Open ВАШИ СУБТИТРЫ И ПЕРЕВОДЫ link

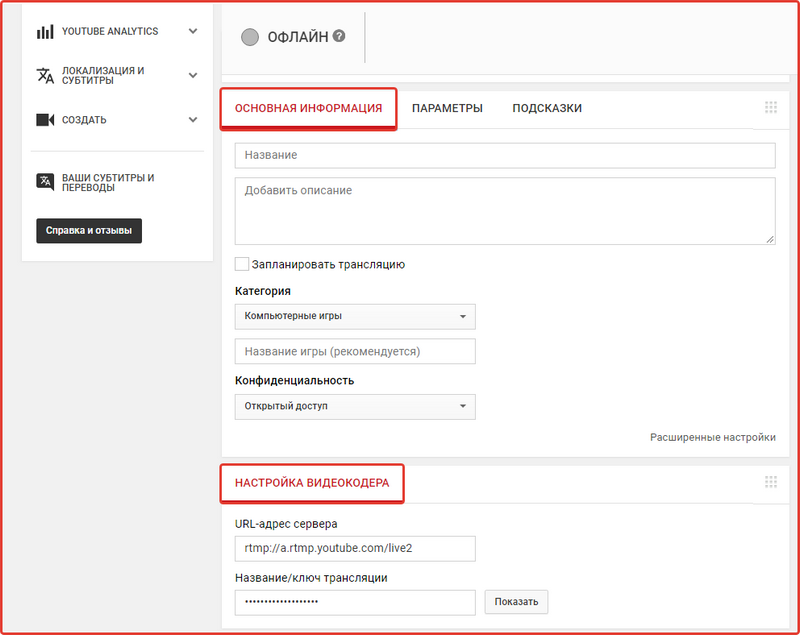[x=108, y=183]
